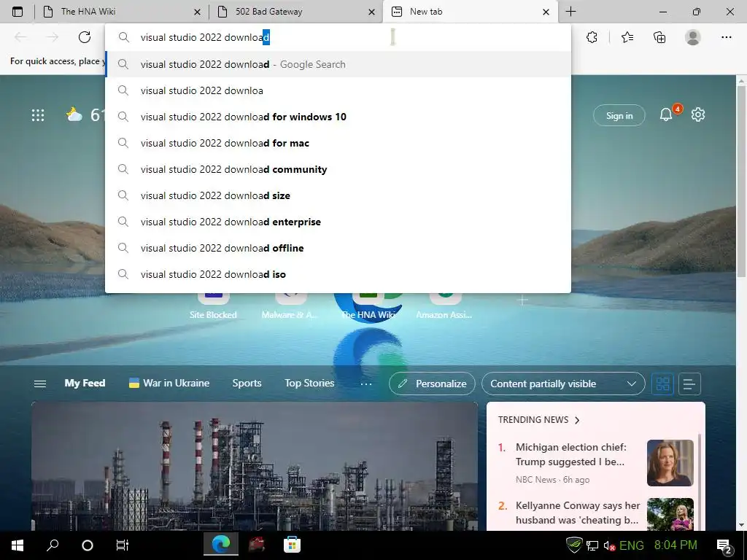747x560 pixels.
Task: Select suggestion 'download enterprise'
Action: click(338, 222)
